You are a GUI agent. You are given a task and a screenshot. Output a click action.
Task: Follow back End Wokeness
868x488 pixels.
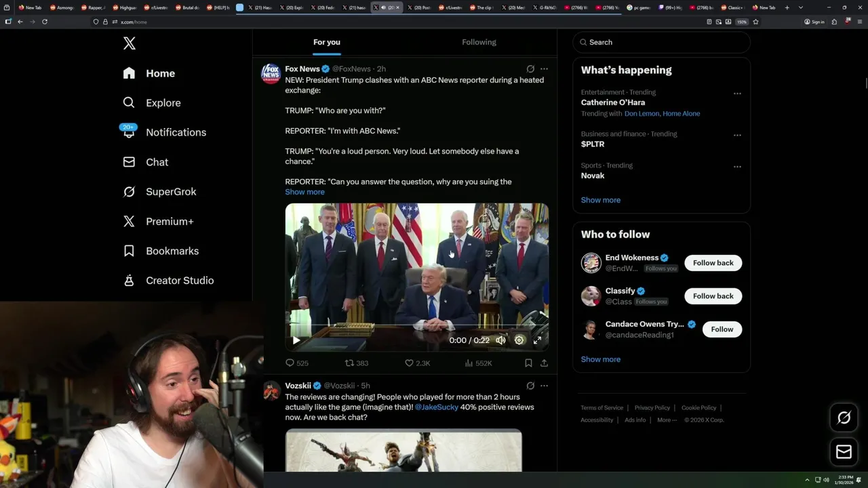tap(713, 263)
